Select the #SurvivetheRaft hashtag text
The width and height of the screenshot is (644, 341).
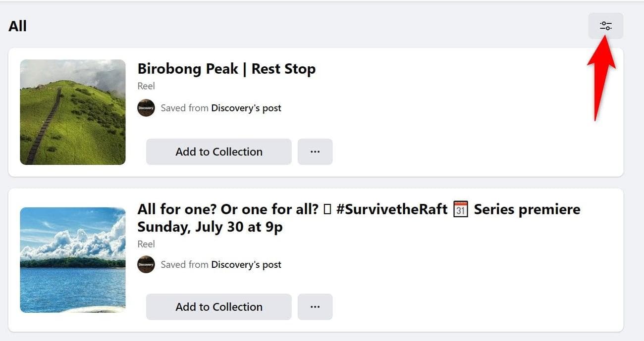391,209
